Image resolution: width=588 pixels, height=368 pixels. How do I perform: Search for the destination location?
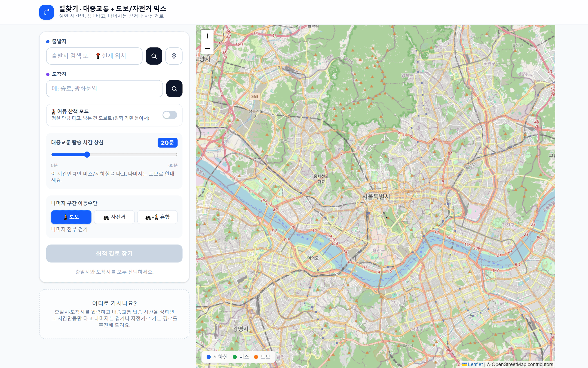pyautogui.click(x=174, y=89)
